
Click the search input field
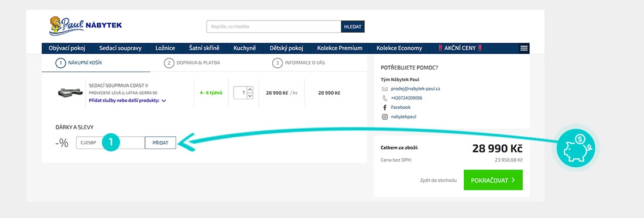pos(273,27)
